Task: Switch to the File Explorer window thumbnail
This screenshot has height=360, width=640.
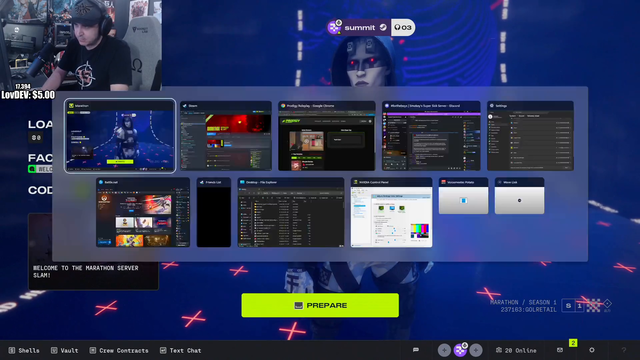Action: coord(291,212)
